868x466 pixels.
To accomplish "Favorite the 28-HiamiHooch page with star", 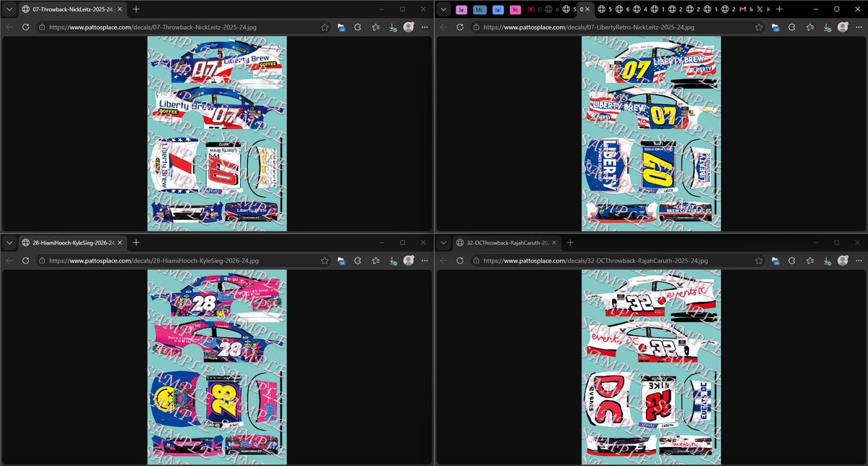I will tap(325, 260).
